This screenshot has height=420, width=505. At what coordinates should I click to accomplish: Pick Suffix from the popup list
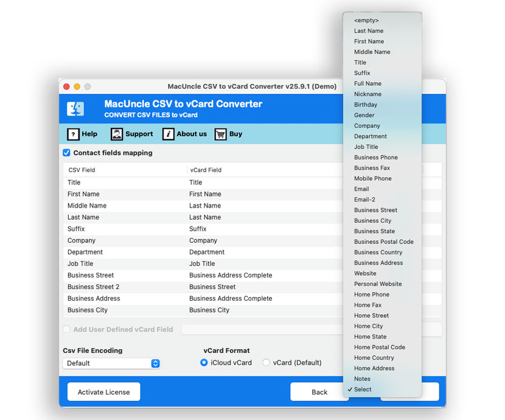382,73
